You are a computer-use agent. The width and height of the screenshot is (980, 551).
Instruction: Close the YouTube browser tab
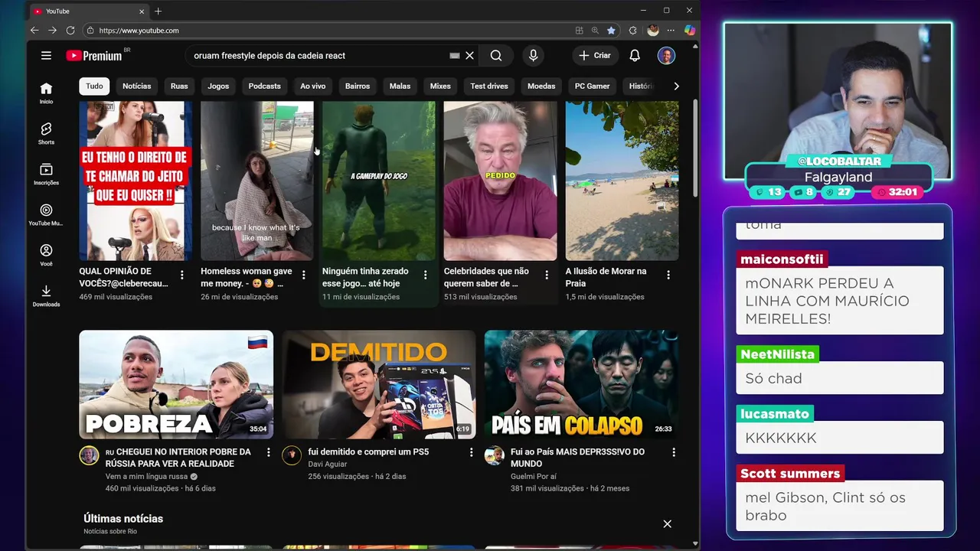(x=142, y=11)
